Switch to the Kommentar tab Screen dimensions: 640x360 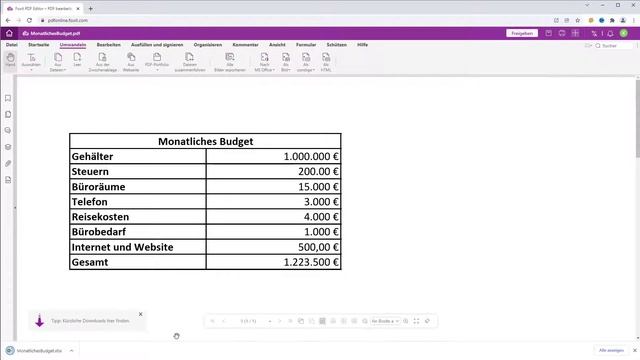point(245,44)
